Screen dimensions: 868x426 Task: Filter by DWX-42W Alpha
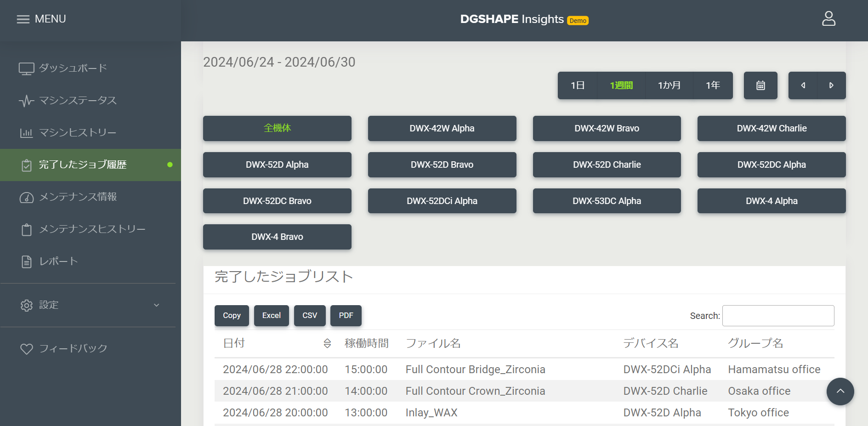pyautogui.click(x=442, y=128)
